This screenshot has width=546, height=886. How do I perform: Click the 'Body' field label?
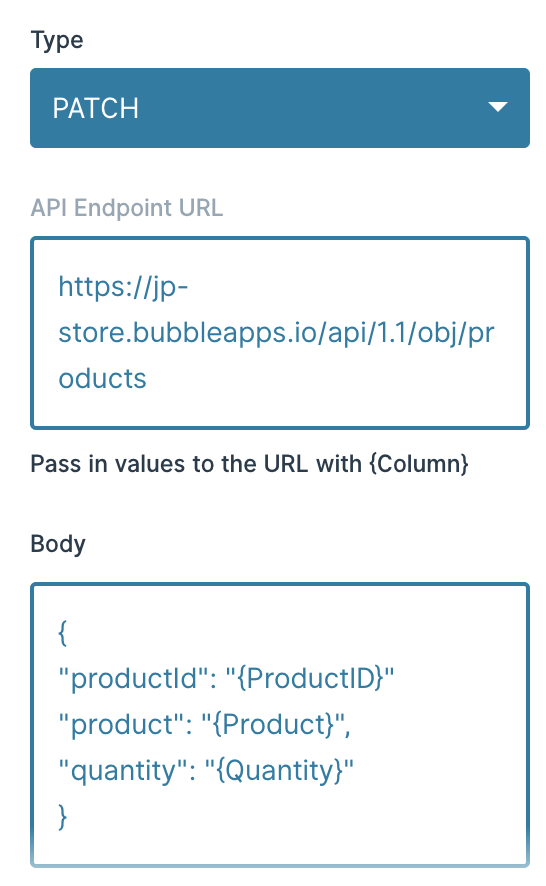point(58,544)
